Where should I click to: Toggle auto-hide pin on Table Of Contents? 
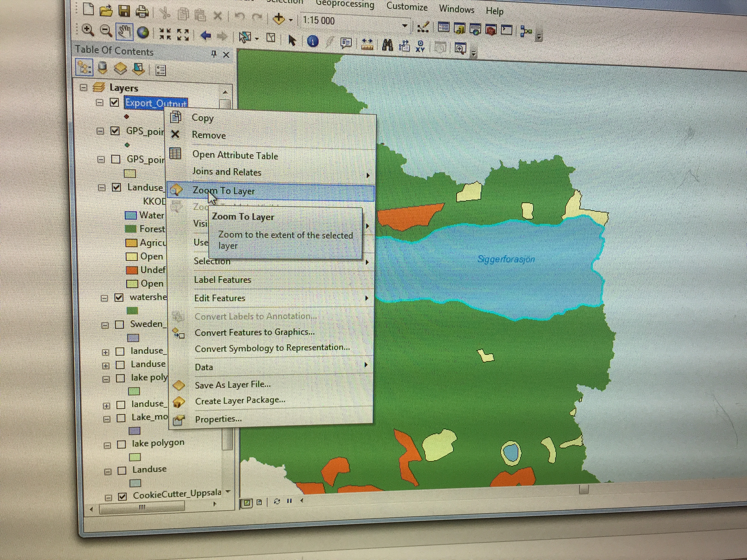(214, 54)
